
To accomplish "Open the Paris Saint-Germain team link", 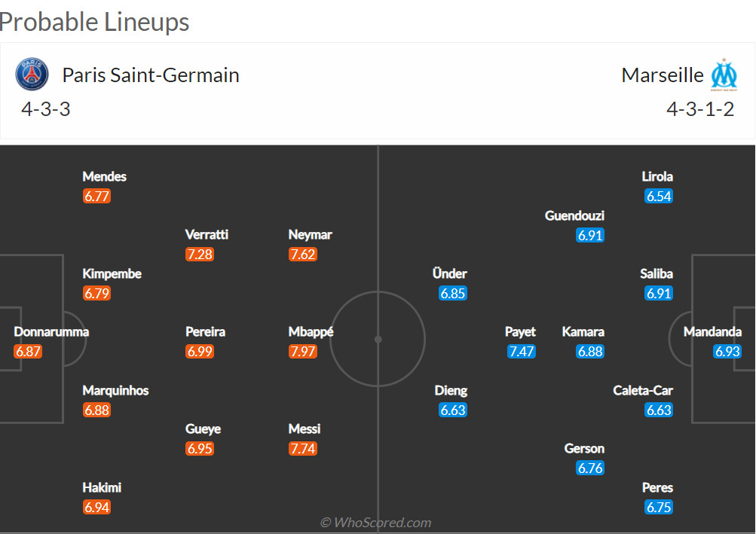I will [x=151, y=75].
